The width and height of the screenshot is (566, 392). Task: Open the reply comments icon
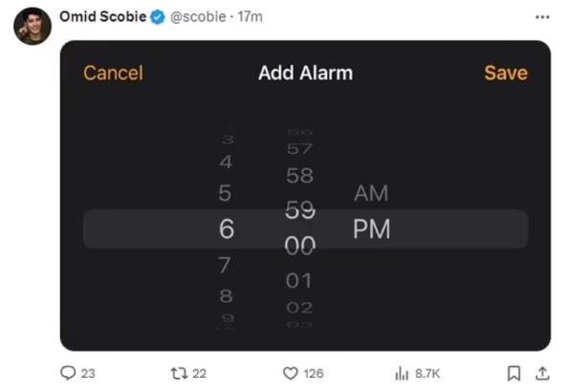pos(68,373)
